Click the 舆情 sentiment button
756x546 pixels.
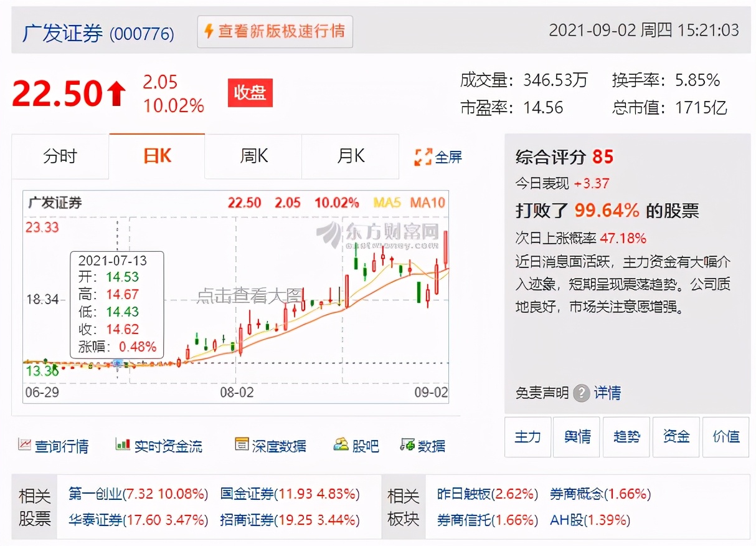pyautogui.click(x=576, y=437)
